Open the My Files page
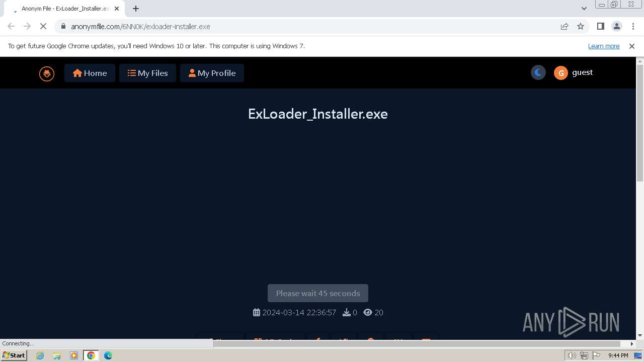This screenshot has width=644, height=362. coord(147,73)
